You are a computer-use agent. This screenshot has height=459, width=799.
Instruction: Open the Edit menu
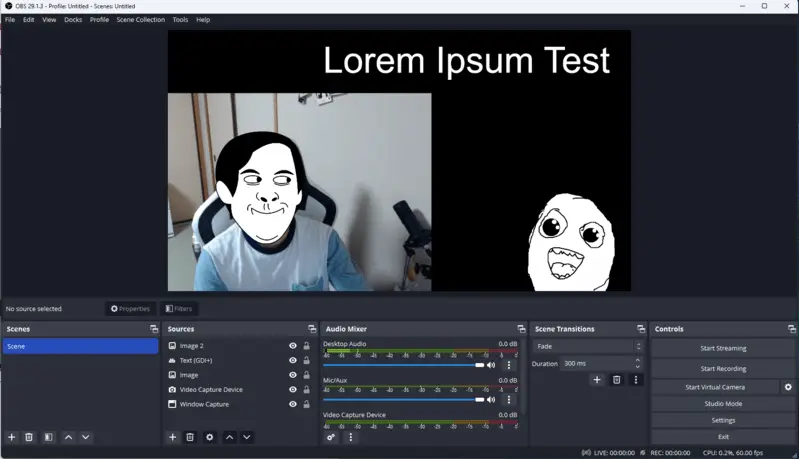point(29,20)
